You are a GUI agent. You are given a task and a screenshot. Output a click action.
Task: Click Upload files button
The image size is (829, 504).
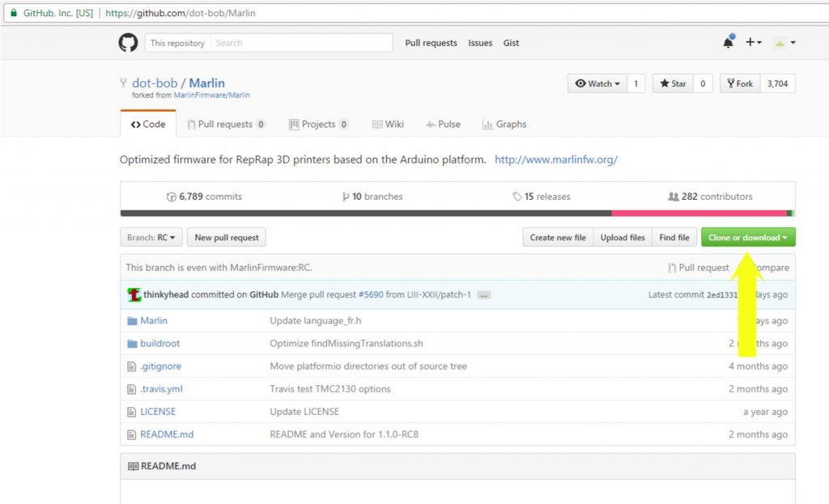pyautogui.click(x=623, y=237)
